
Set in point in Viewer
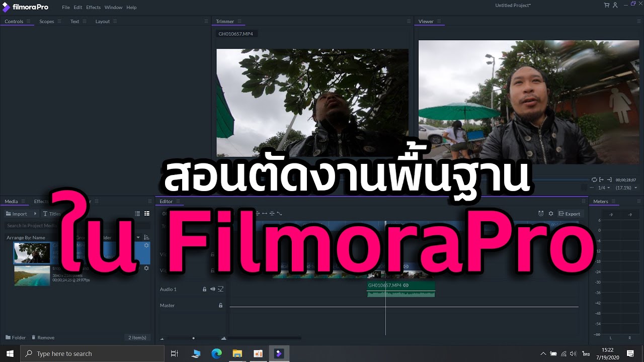[x=602, y=179]
